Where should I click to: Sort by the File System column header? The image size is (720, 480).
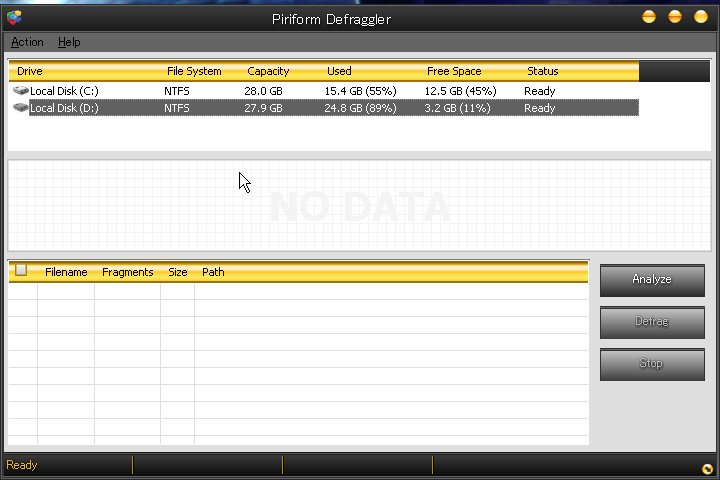pos(194,71)
